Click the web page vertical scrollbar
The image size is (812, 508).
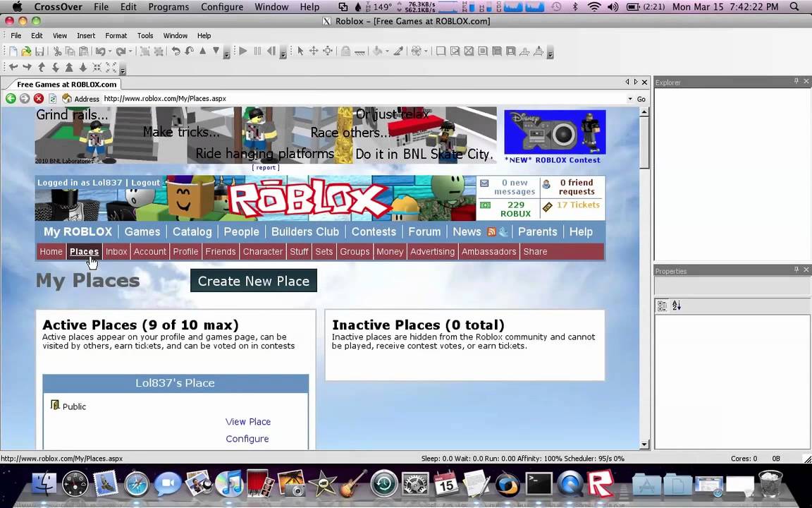click(x=644, y=277)
